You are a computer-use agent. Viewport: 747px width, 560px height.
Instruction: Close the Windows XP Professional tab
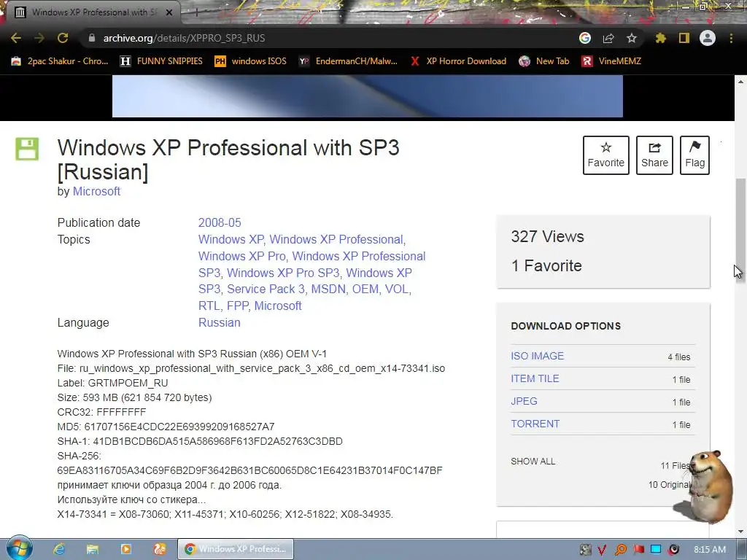169,12
